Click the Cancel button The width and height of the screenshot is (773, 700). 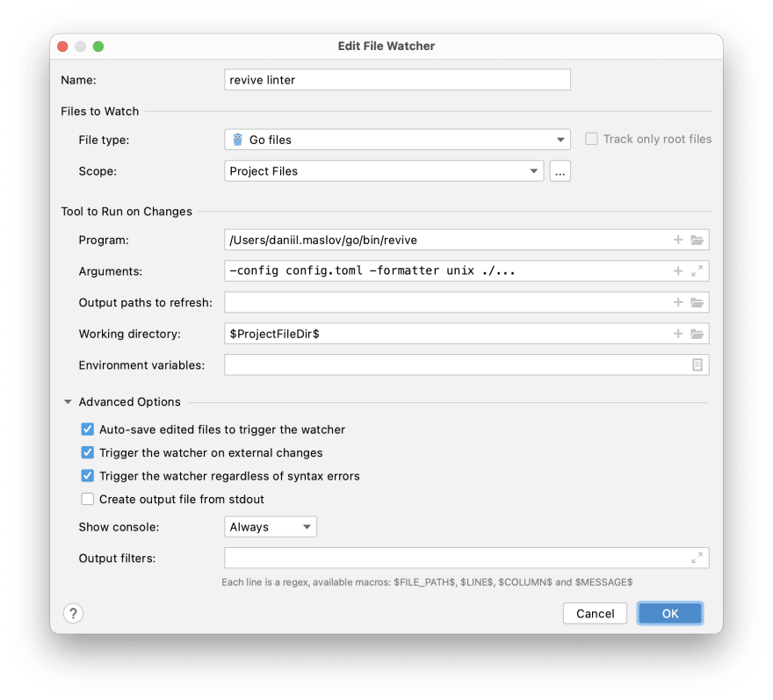(x=595, y=613)
